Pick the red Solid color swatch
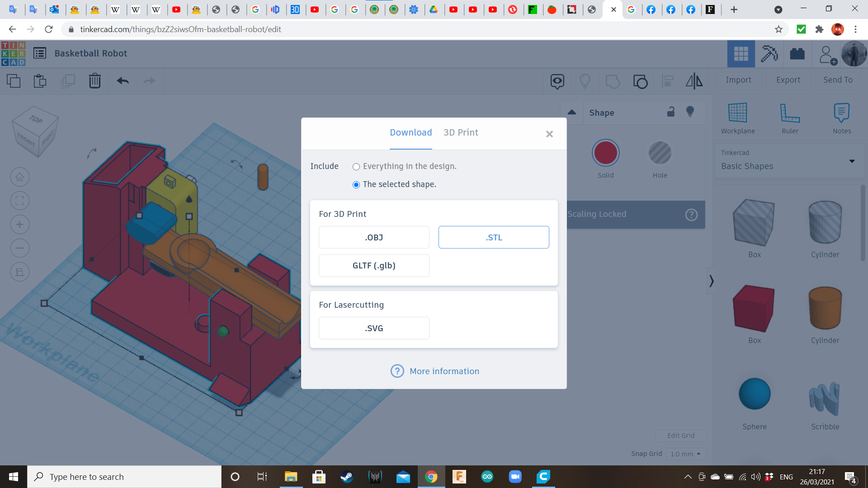This screenshot has height=488, width=868. tap(605, 153)
